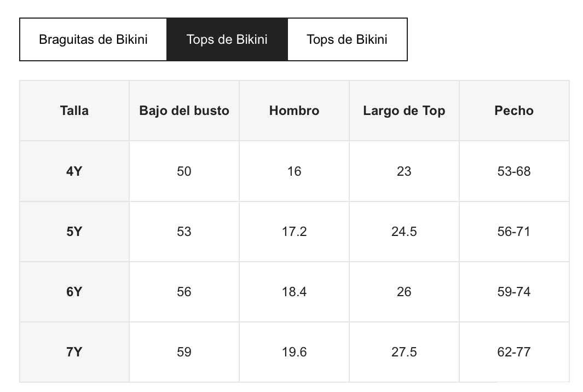The width and height of the screenshot is (583, 392).
Task: Click the 4Y size row label
Action: click(x=74, y=171)
